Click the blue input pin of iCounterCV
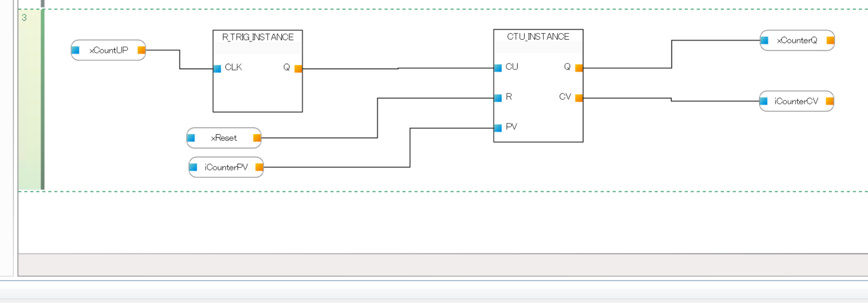Screen dimensions: 868x303 (764, 101)
